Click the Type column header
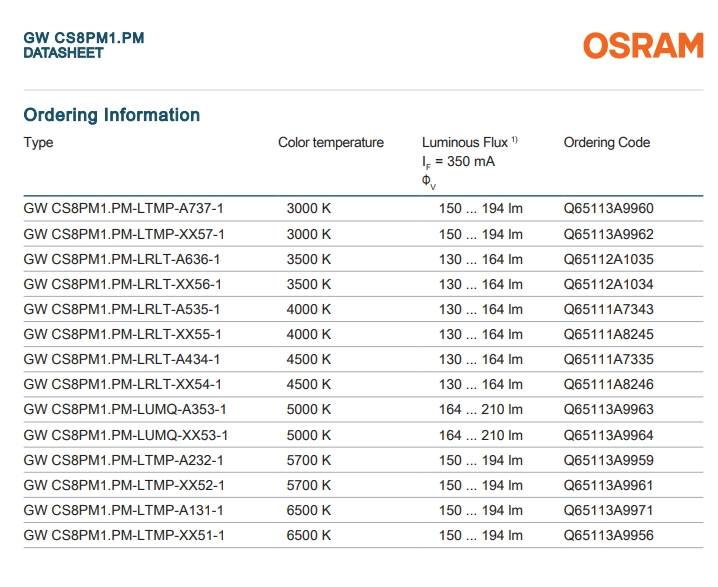The image size is (718, 587). (38, 142)
